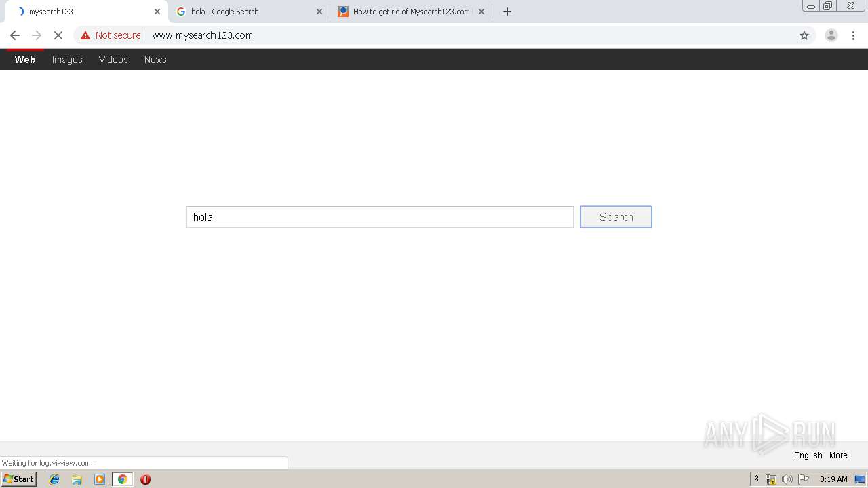The width and height of the screenshot is (868, 488).
Task: Open the More link in footer
Action: pos(838,455)
